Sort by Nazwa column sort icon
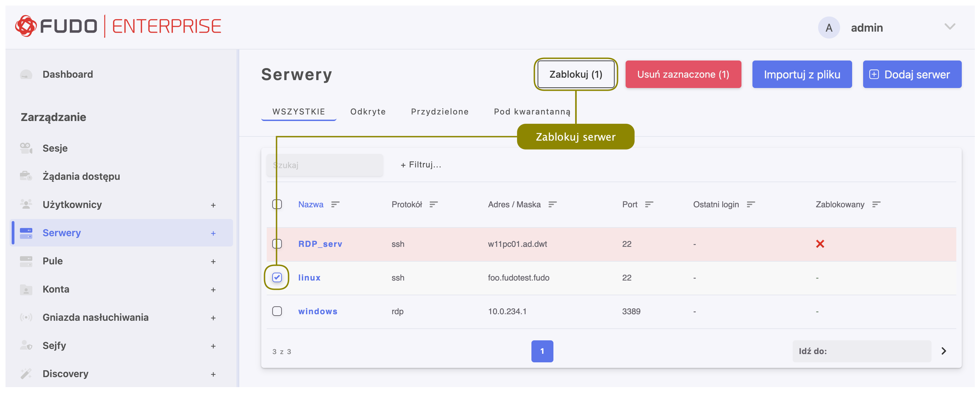 335,205
